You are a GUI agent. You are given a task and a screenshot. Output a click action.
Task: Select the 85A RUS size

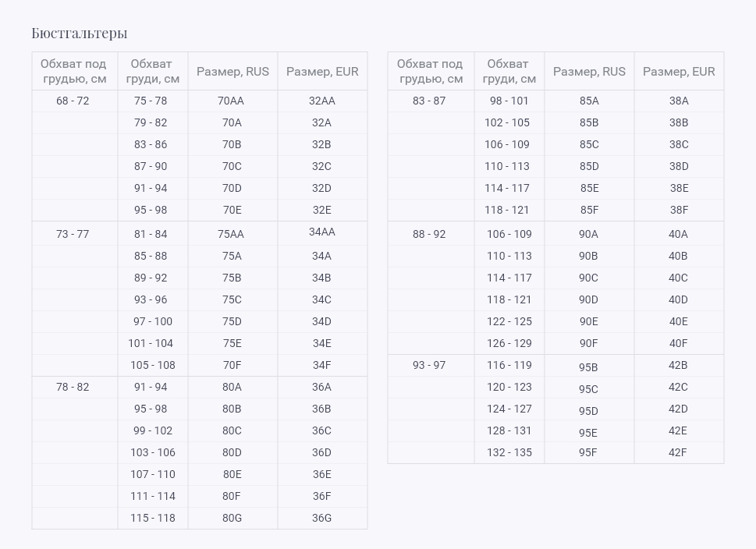(589, 101)
